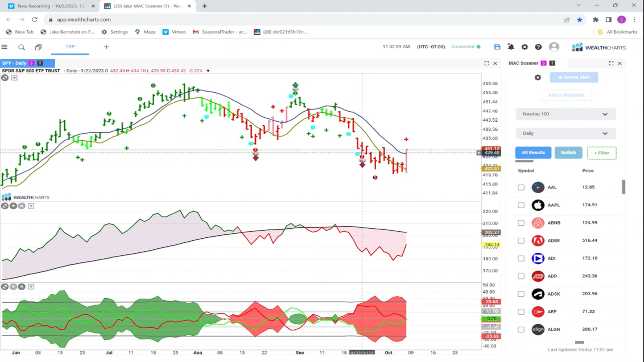The image size is (644, 362).
Task: Show All Results in scanner
Action: coord(533,153)
